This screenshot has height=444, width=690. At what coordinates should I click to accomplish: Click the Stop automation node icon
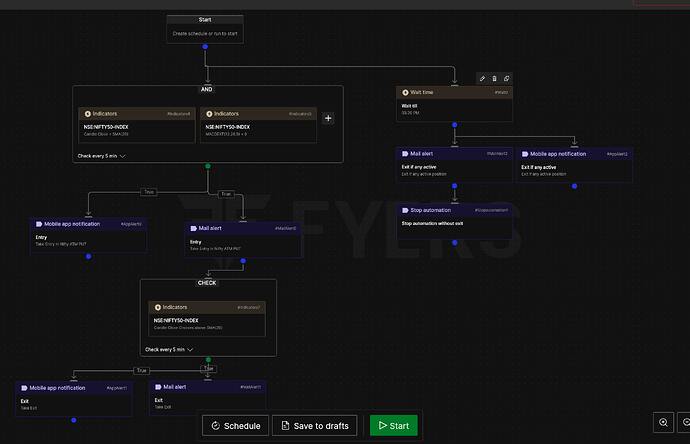coord(405,210)
